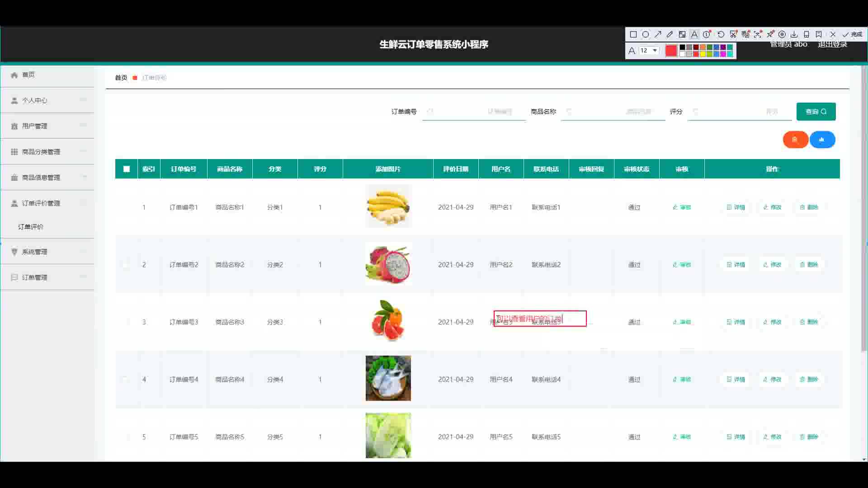Undo the last annotation
Screen dimensions: 868x488
721,34
